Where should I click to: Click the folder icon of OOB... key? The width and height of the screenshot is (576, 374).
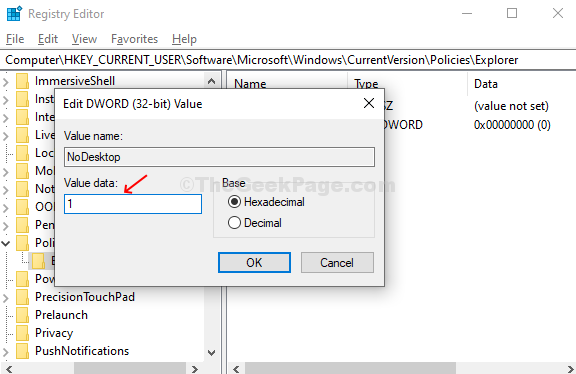22,207
